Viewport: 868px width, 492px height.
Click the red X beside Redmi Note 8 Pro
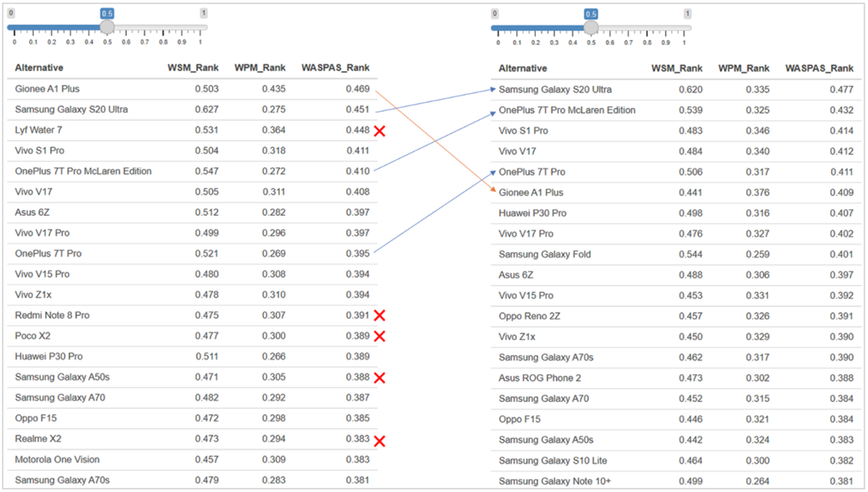coord(379,315)
